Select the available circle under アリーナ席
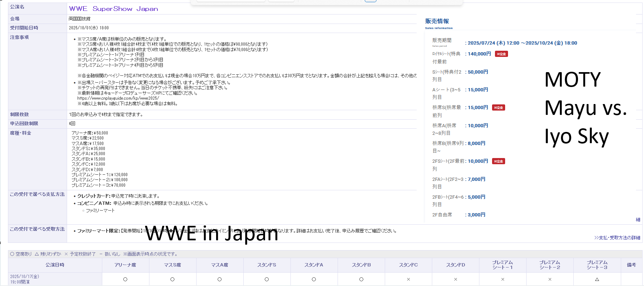 point(125,279)
